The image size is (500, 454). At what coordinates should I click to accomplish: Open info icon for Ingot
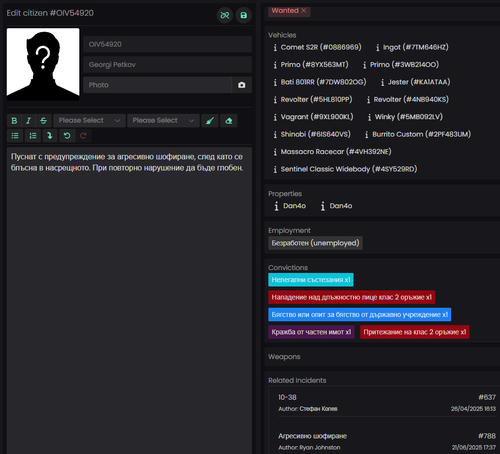coord(377,48)
